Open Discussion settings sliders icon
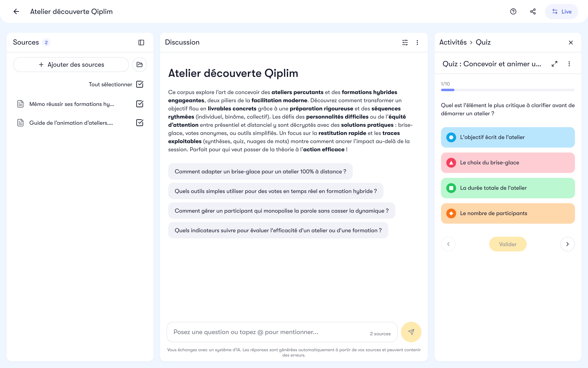588x368 pixels. click(x=405, y=43)
